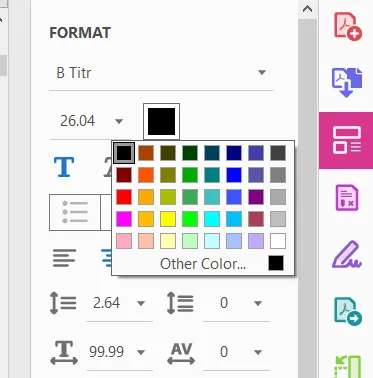The image size is (373, 378).
Task: Pick the purple swatch
Action: [256, 197]
